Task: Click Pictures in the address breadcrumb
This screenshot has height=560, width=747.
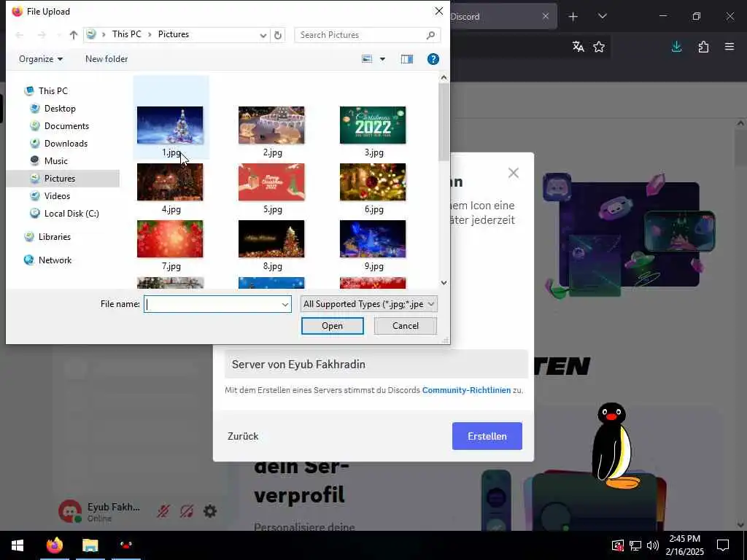Action: tap(174, 34)
